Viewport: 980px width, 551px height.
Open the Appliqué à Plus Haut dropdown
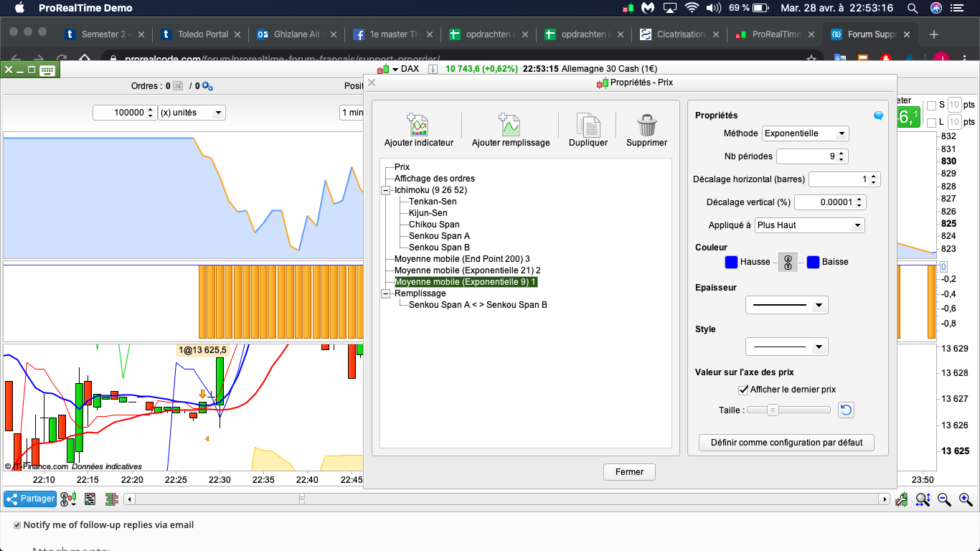(810, 225)
